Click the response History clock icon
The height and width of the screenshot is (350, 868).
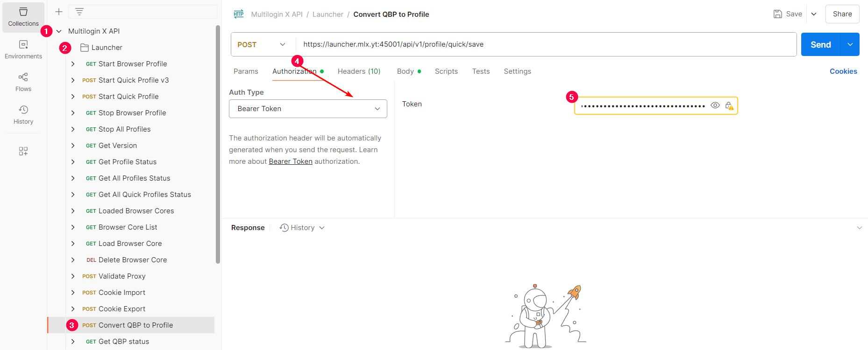[x=284, y=228]
